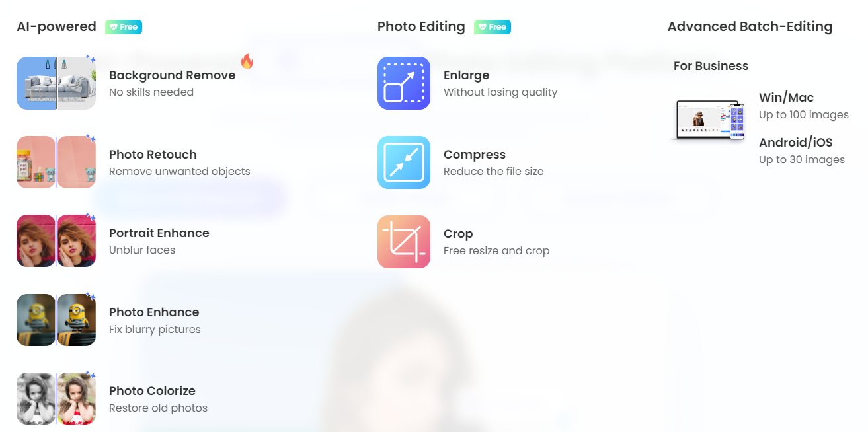Viewport: 868px width, 432px height.
Task: Click the Photo Retouch preview thumbnail
Action: pyautogui.click(x=56, y=162)
